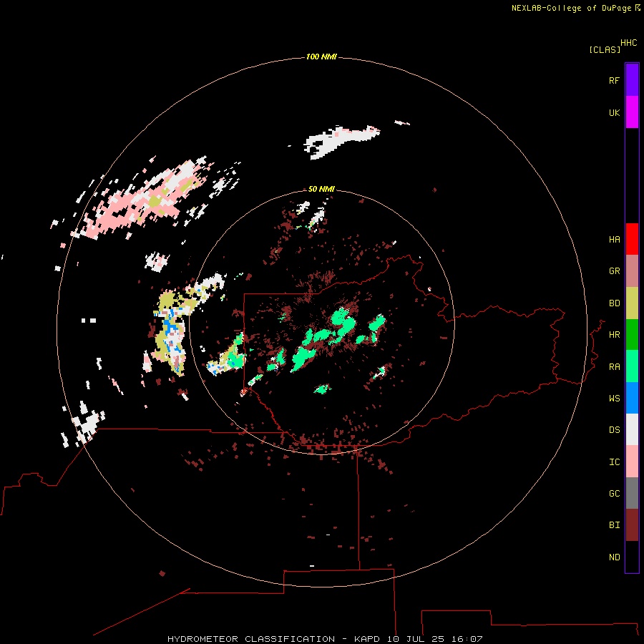Screen dimensions: 644x644
Task: Click the UK legend label
Action: (614, 112)
